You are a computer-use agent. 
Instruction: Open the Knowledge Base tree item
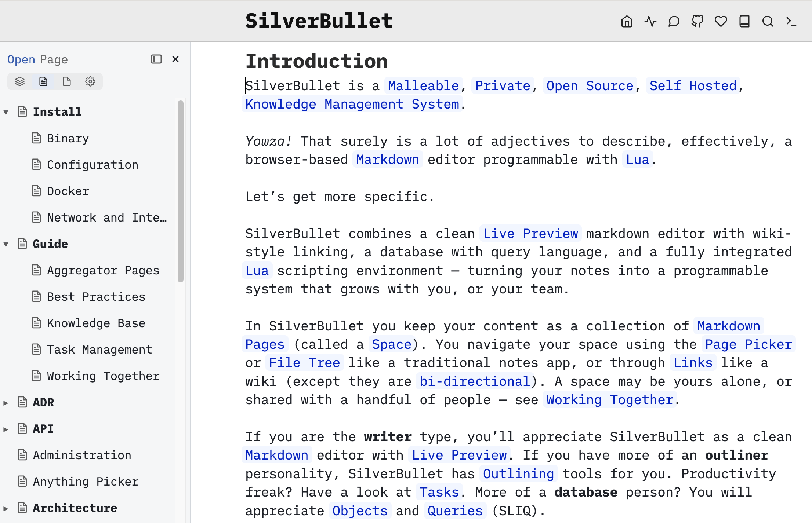tap(96, 323)
